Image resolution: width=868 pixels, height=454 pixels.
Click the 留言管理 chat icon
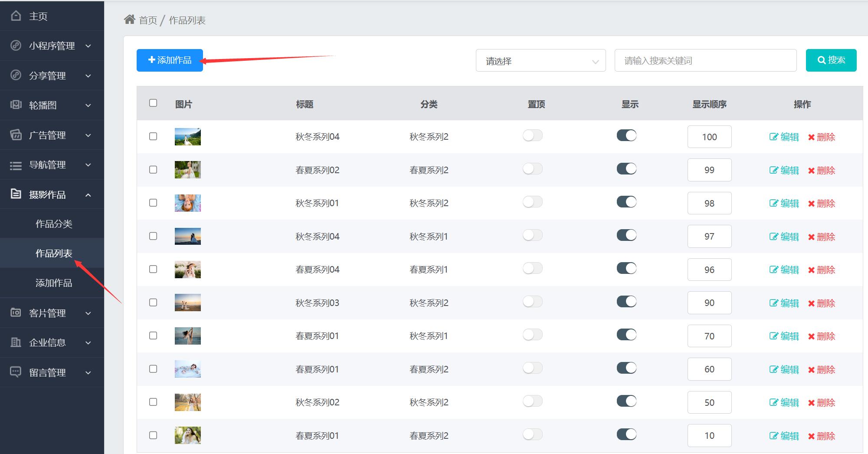tap(16, 372)
